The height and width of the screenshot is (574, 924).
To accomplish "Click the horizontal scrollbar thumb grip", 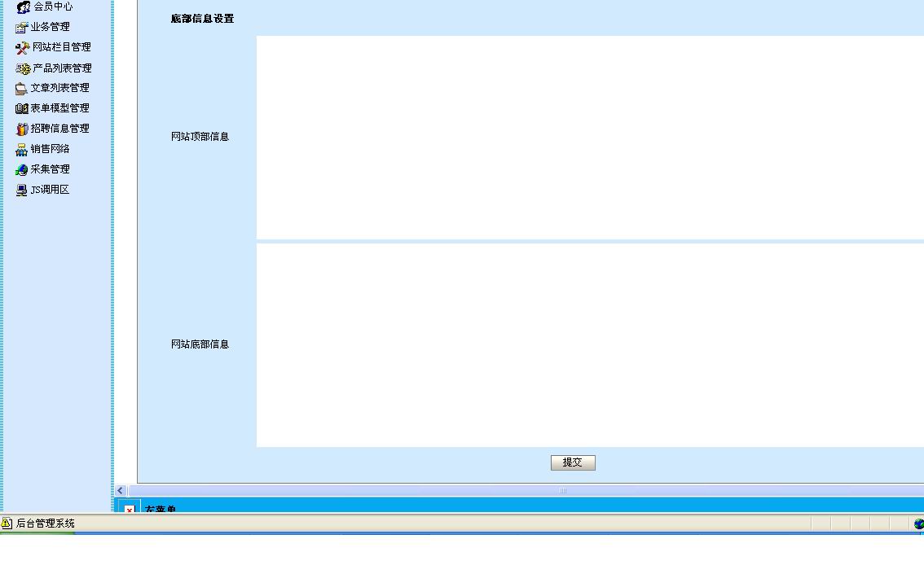I will click(x=562, y=490).
